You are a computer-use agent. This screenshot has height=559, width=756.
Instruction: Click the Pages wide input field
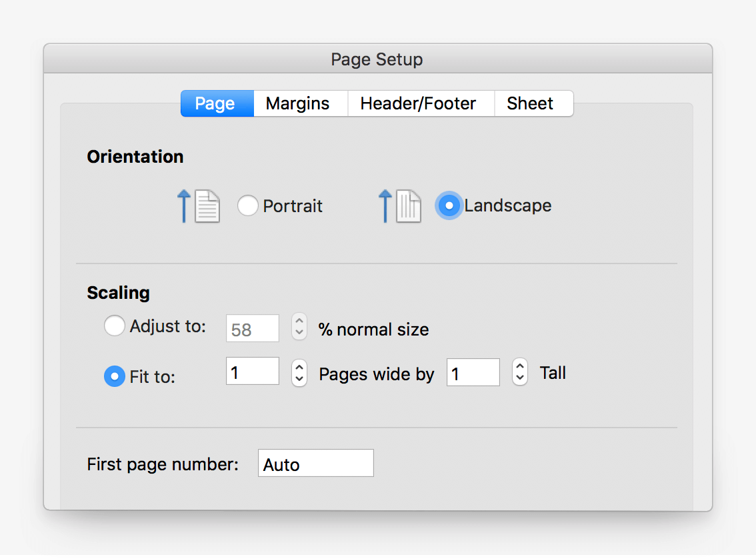pos(253,372)
